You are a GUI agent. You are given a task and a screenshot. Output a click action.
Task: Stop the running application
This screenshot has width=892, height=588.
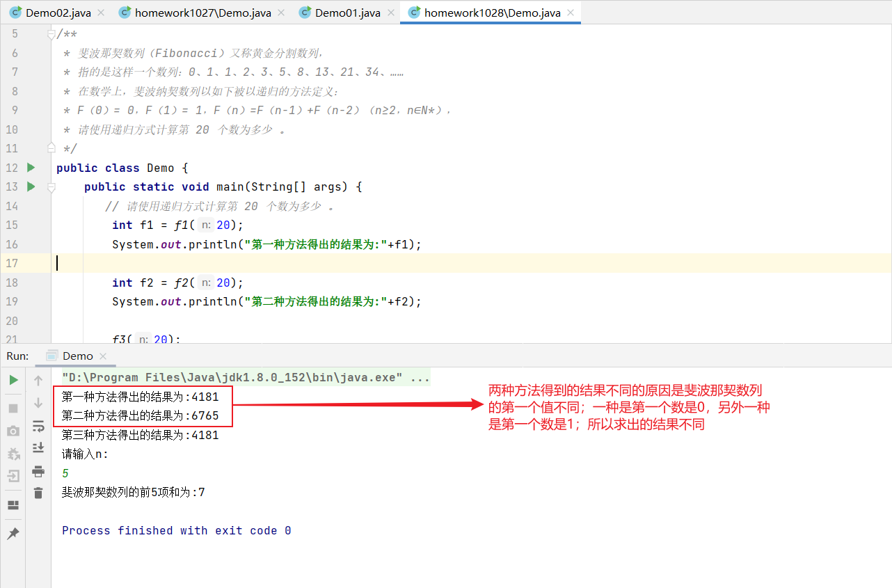pyautogui.click(x=13, y=408)
